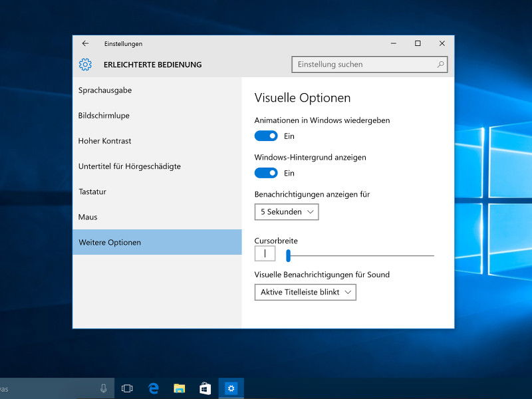This screenshot has width=532, height=399.
Task: Click the Visuelle Optionen heading
Action: click(x=303, y=98)
